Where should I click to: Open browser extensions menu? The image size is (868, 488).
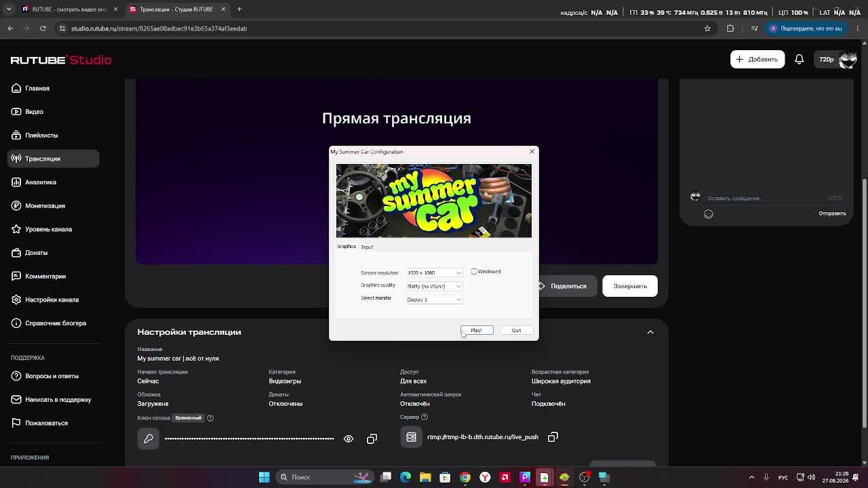coord(730,28)
